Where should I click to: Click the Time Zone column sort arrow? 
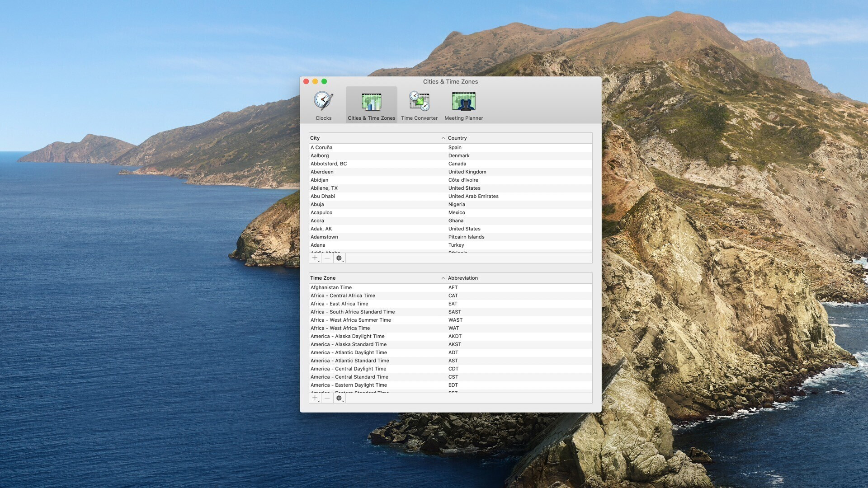coord(442,278)
